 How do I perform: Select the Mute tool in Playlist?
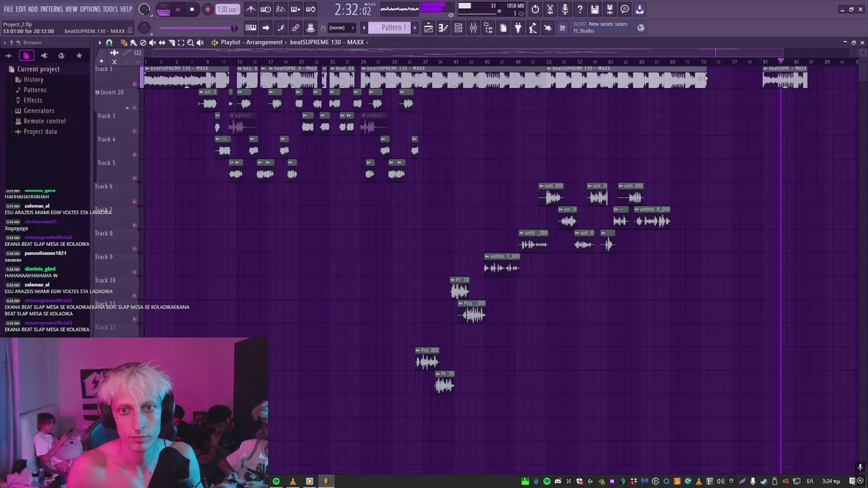(x=153, y=43)
